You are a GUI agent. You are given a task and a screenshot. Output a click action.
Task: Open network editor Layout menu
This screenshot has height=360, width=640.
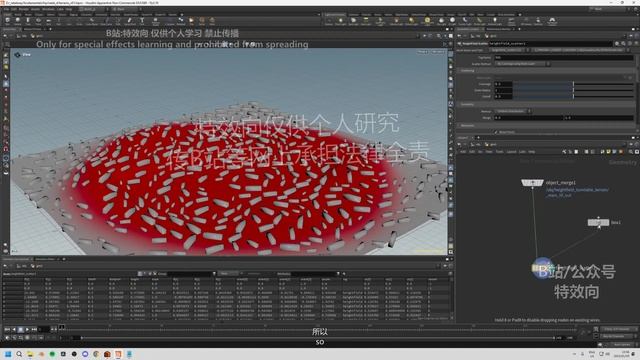click(511, 151)
